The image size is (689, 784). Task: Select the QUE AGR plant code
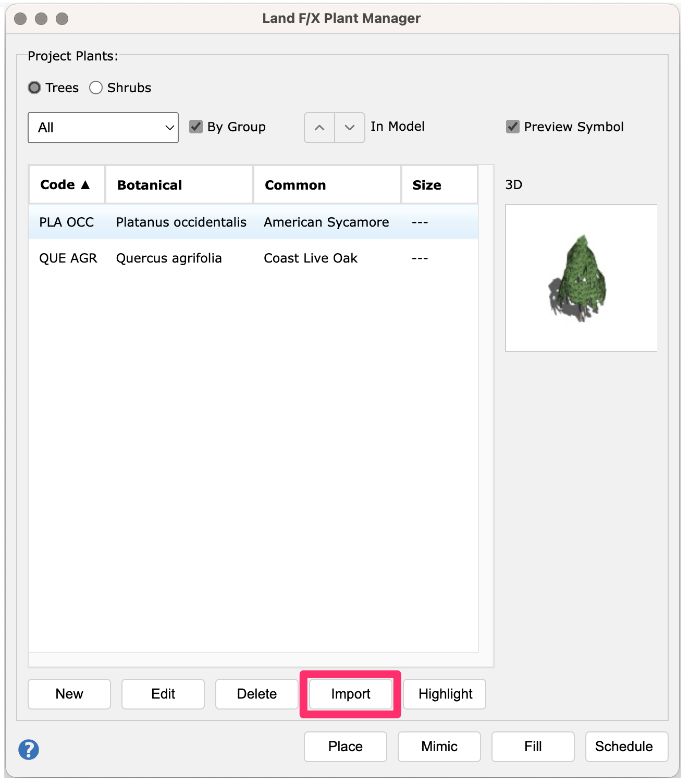point(68,258)
